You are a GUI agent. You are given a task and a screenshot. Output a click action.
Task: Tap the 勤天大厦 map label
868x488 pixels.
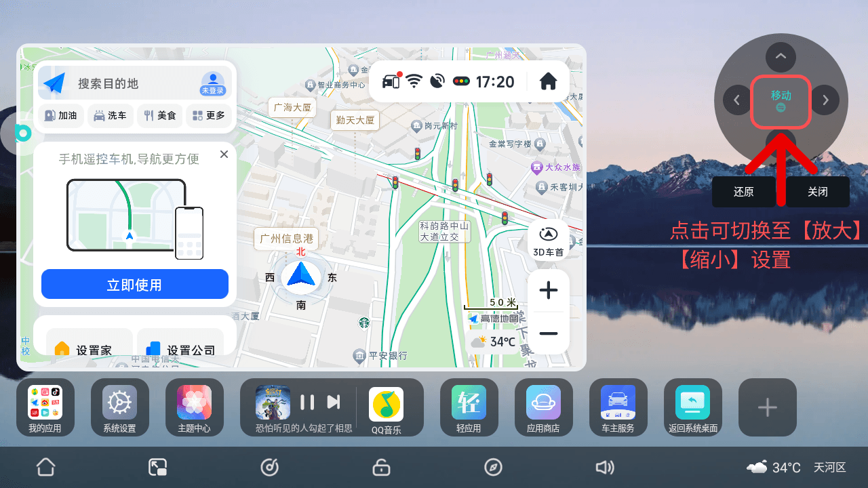coord(355,121)
